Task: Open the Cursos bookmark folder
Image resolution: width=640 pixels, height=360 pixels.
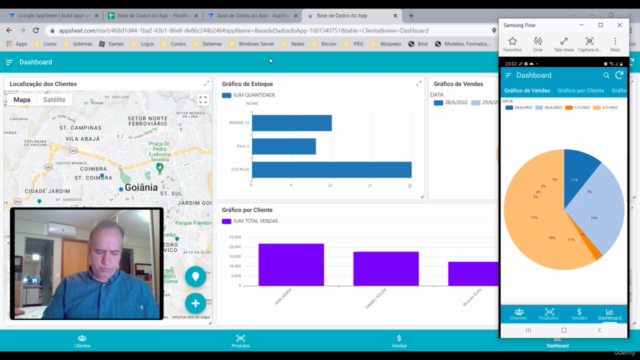Action: pos(173,44)
